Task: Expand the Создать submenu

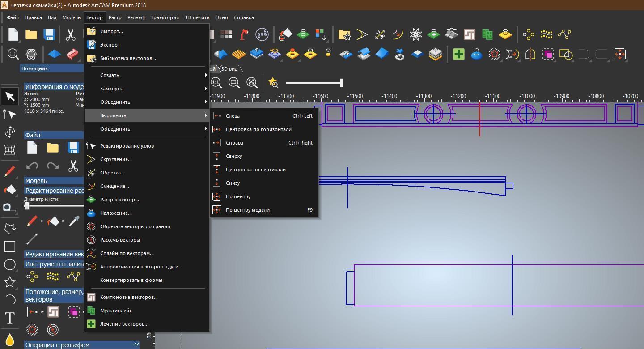Action: click(x=147, y=75)
